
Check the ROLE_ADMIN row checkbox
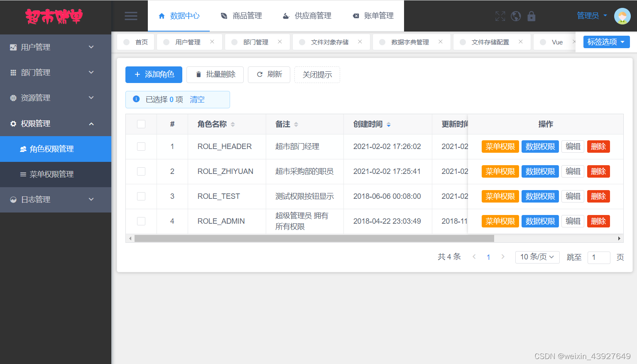(x=141, y=221)
